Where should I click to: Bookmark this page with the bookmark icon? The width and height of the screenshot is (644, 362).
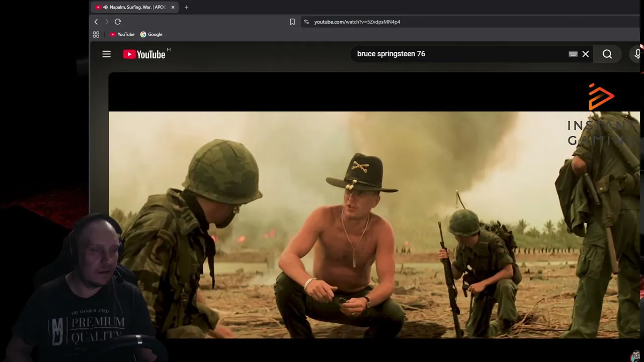[x=292, y=22]
